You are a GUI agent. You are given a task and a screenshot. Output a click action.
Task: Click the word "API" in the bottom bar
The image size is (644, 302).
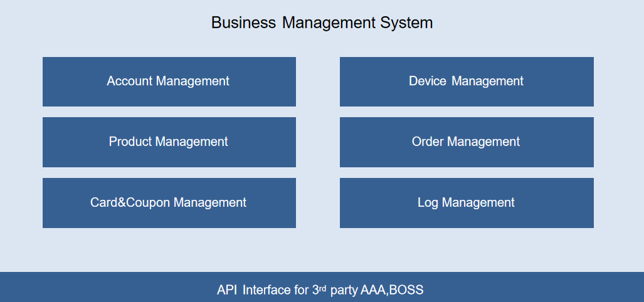[227, 290]
